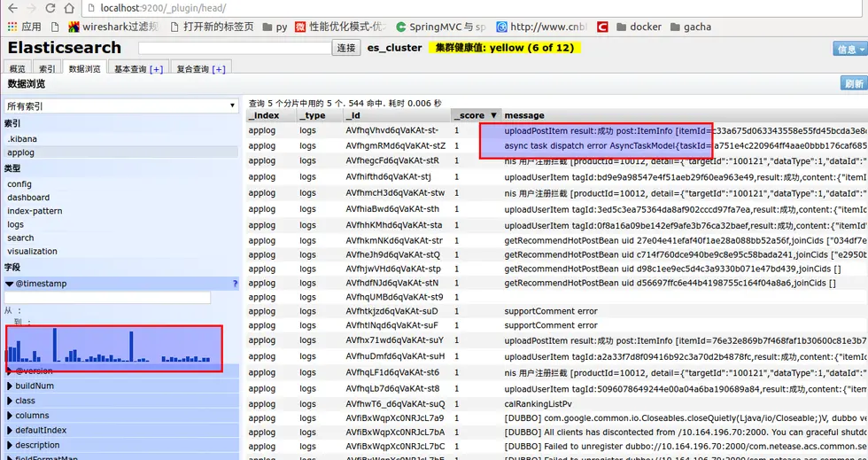This screenshot has width=868, height=460.
Task: Select the 数据浏览 tab
Action: (84, 68)
